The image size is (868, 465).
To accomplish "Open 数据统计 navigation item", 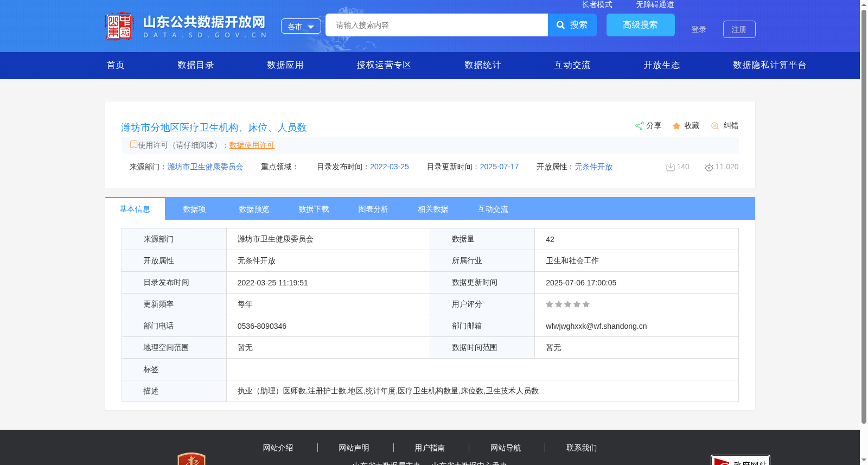I will (483, 65).
